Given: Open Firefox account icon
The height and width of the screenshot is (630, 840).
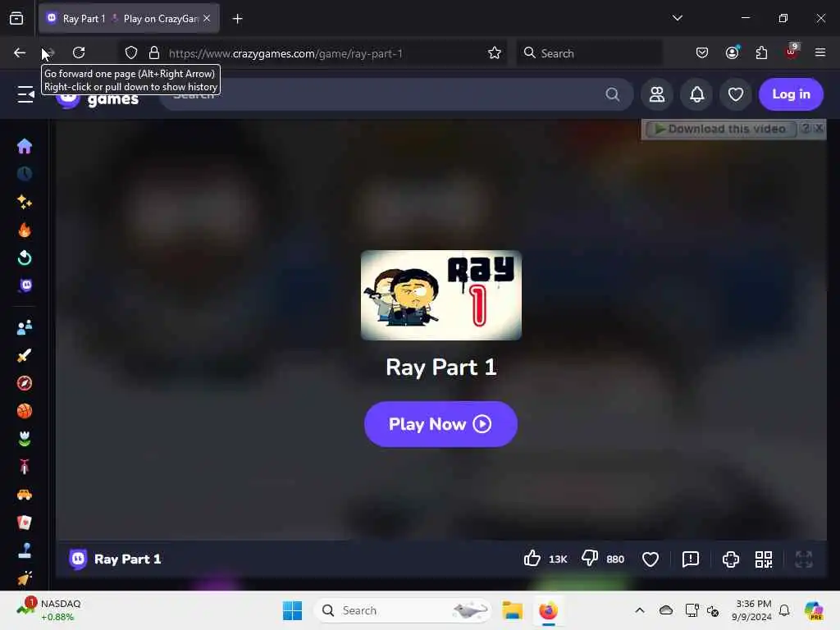Looking at the screenshot, I should pyautogui.click(x=732, y=52).
